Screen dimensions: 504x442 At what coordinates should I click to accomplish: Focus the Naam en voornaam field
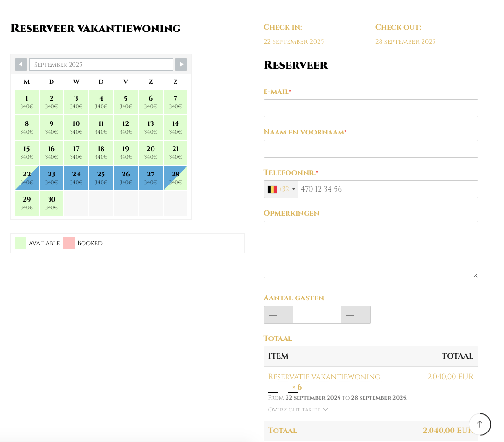click(x=370, y=149)
